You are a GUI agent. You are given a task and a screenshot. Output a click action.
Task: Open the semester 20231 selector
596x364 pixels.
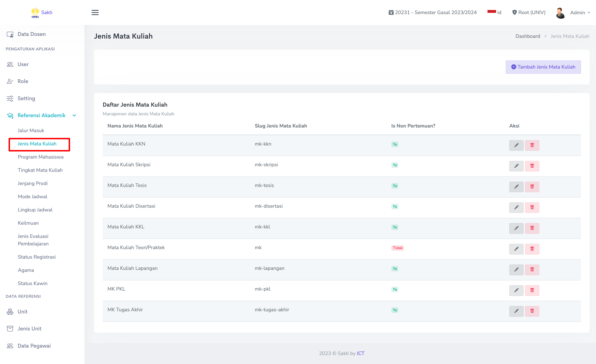(x=432, y=12)
